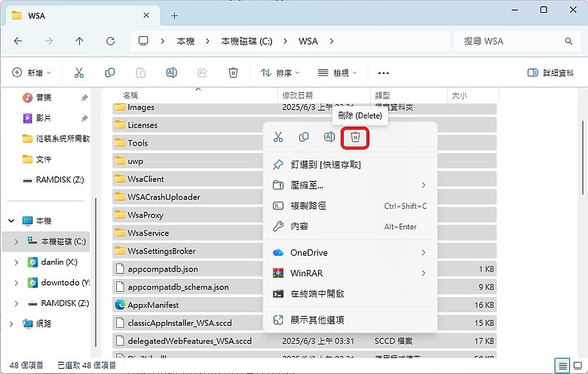The width and height of the screenshot is (588, 374).
Task: Switch to large thumbnails view icon
Action: [578, 366]
